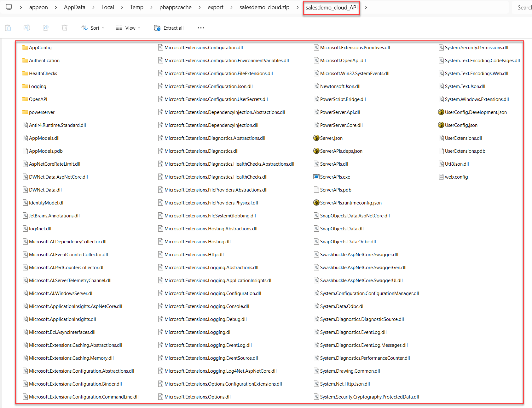
Task: Open the See more ellipsis menu
Action: pyautogui.click(x=201, y=28)
